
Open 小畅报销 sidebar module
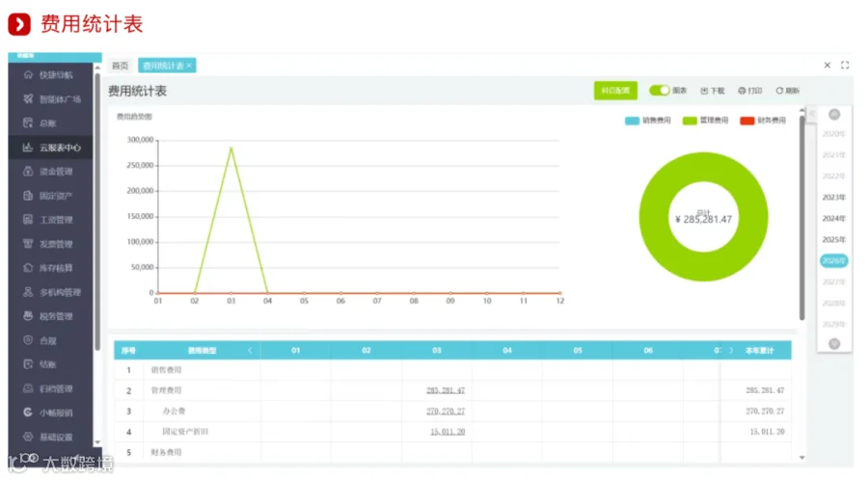(50, 413)
